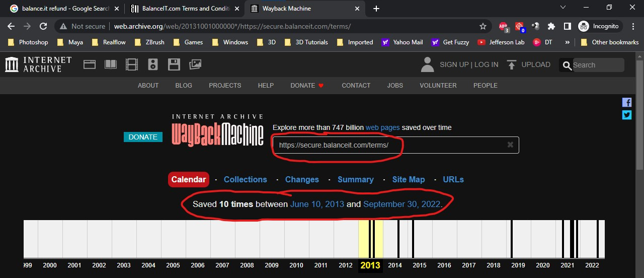This screenshot has width=644, height=278.
Task: Open the BLOG nav item
Action: pyautogui.click(x=184, y=85)
